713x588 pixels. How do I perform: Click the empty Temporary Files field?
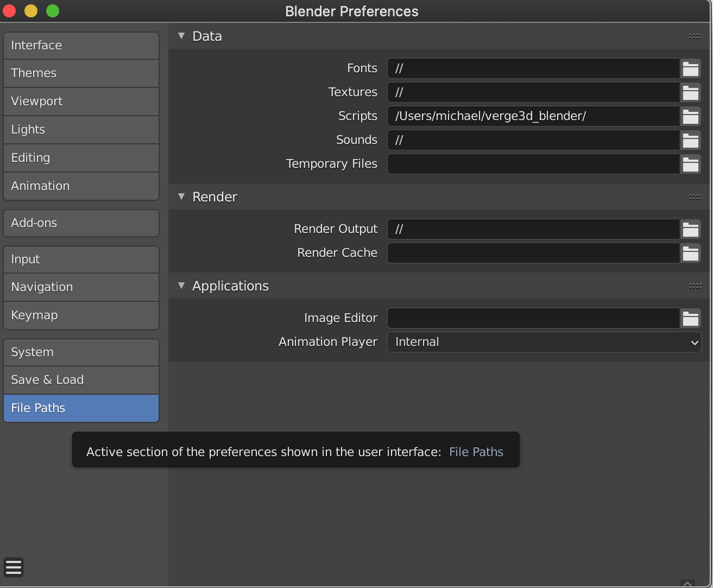pyautogui.click(x=533, y=164)
